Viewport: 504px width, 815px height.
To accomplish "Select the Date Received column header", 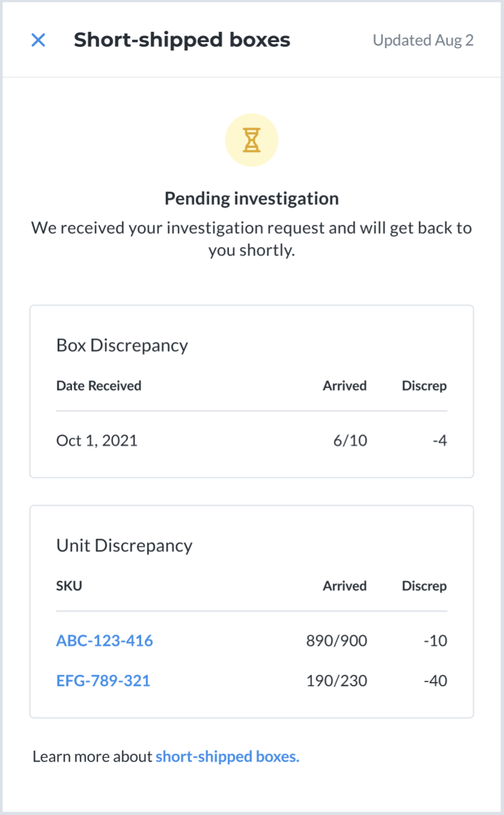I will click(99, 386).
